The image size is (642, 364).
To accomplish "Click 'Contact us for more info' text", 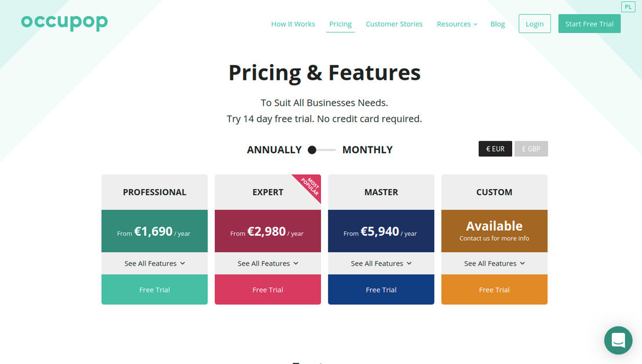I will click(494, 238).
